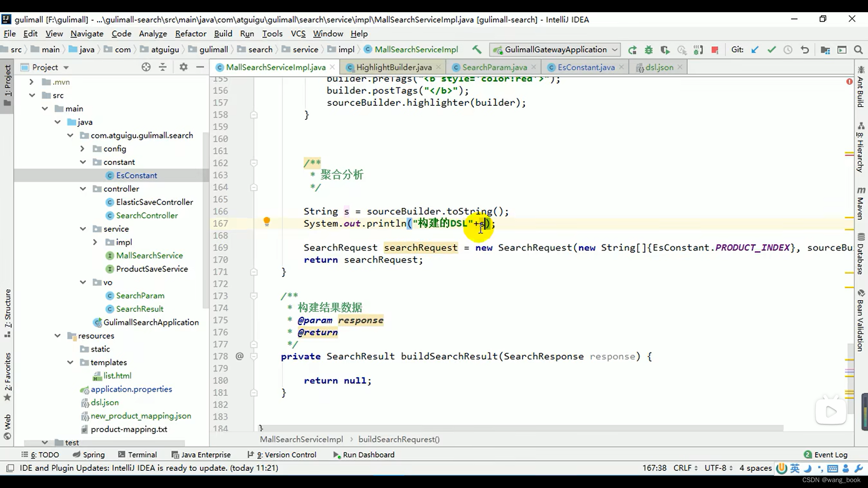
Task: Open the Ant Build tool window
Action: pos(860,87)
